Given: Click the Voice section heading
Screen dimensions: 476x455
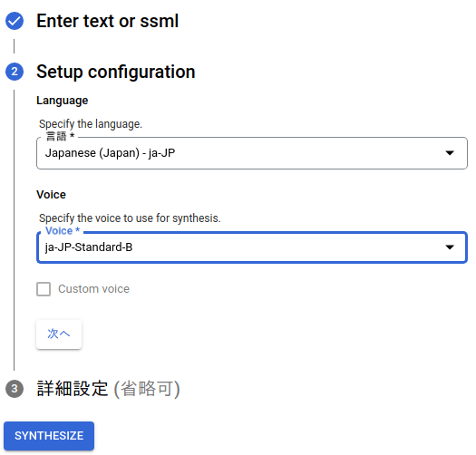Looking at the screenshot, I should tap(51, 195).
